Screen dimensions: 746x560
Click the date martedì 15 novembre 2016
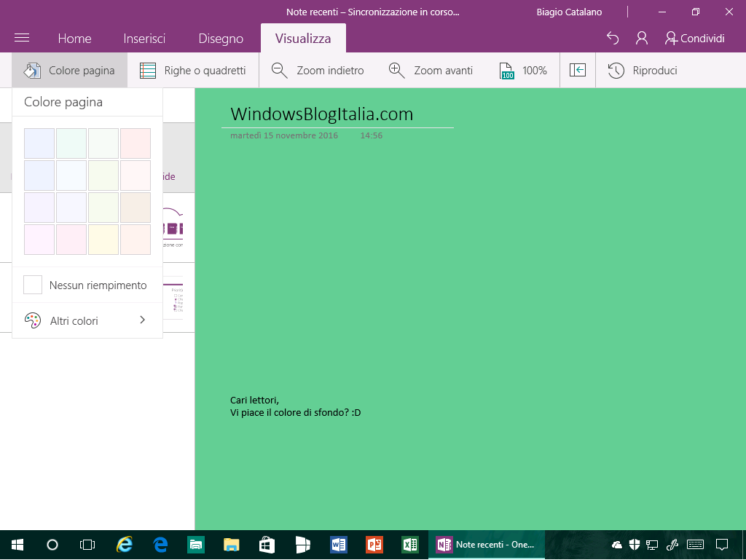[284, 135]
